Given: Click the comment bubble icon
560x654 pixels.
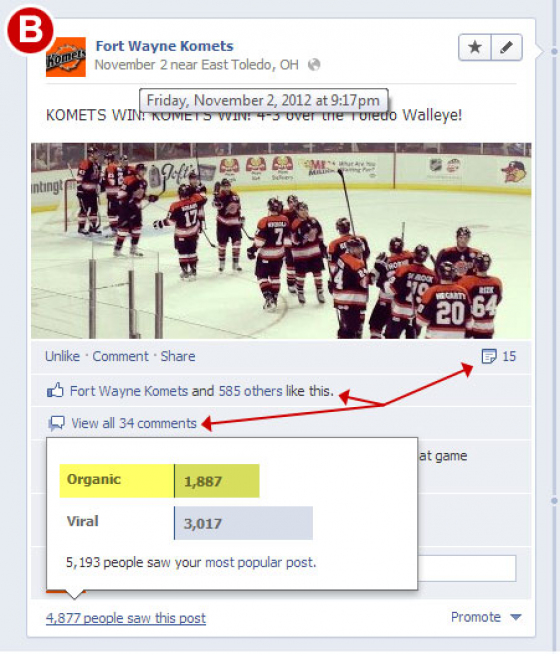Looking at the screenshot, I should (56, 424).
